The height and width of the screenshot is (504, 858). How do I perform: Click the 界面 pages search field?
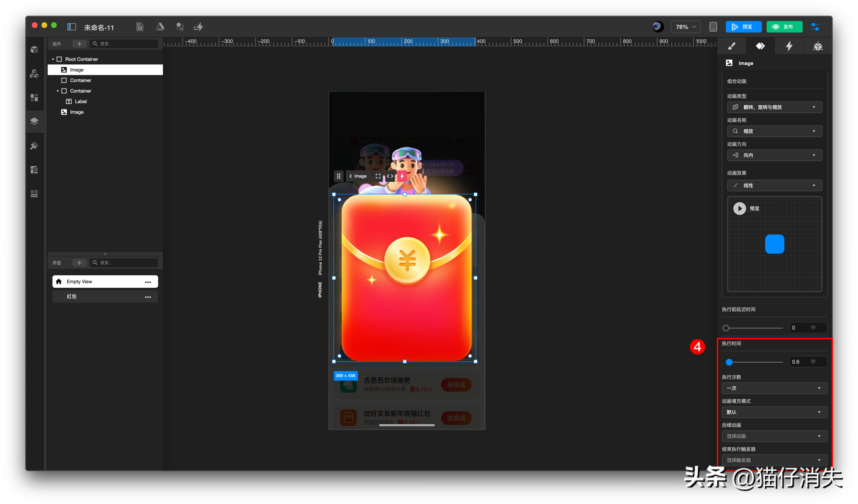point(124,263)
